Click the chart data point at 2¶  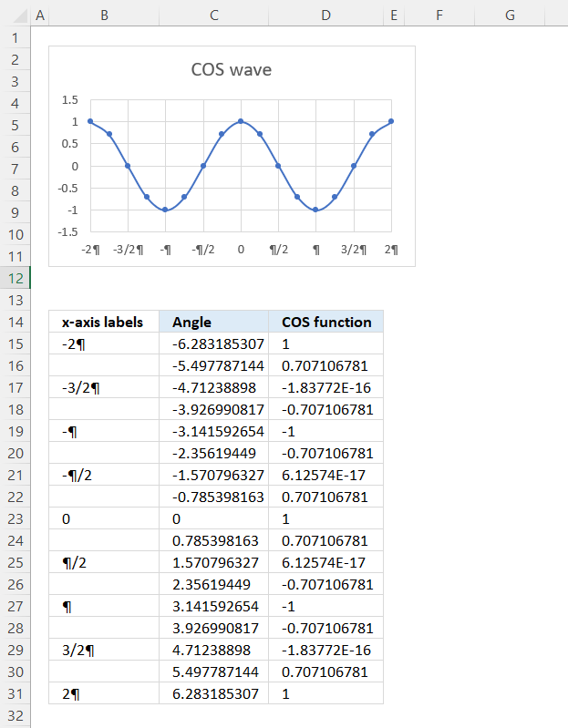pyautogui.click(x=391, y=121)
